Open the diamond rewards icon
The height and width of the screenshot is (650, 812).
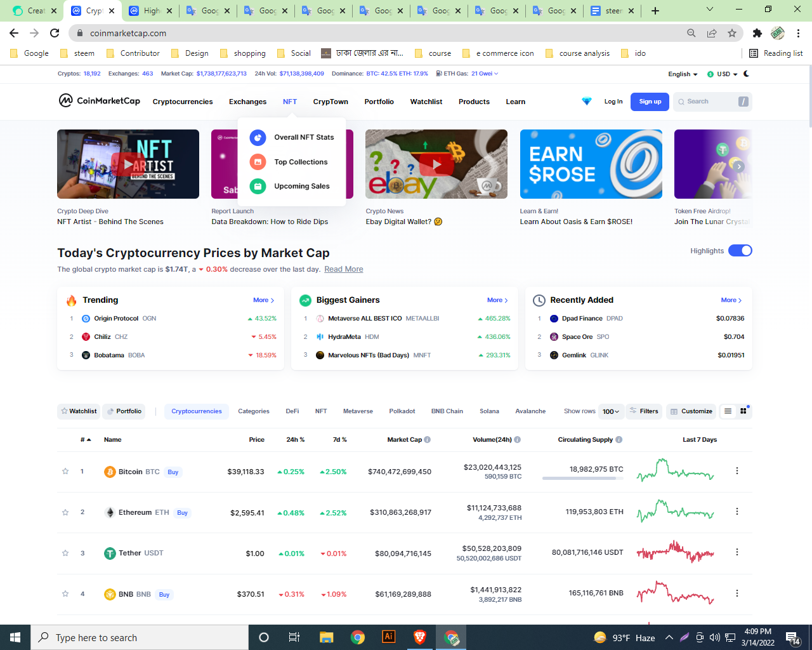586,102
